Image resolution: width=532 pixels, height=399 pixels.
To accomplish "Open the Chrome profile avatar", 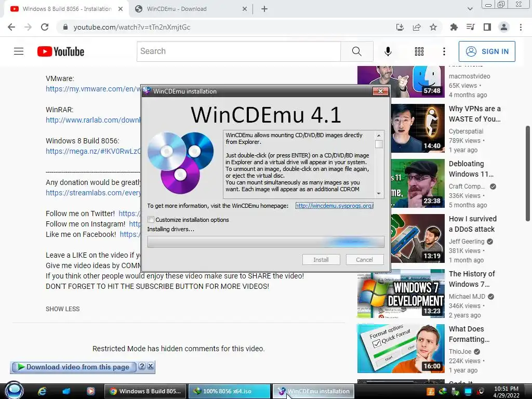I will click(504, 27).
